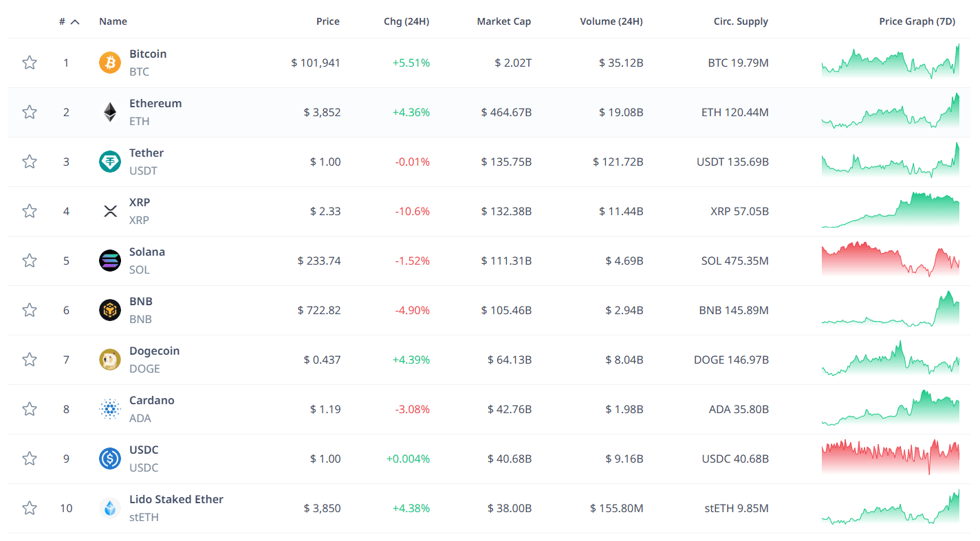This screenshot has width=980, height=541.
Task: Click the Cardano dotted logo icon
Action: pyautogui.click(x=110, y=409)
